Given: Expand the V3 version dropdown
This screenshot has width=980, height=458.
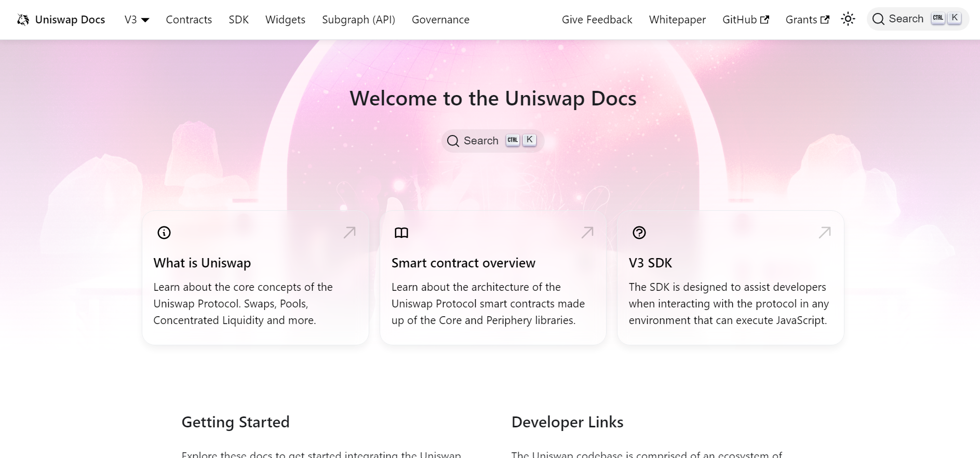Looking at the screenshot, I should tap(137, 20).
